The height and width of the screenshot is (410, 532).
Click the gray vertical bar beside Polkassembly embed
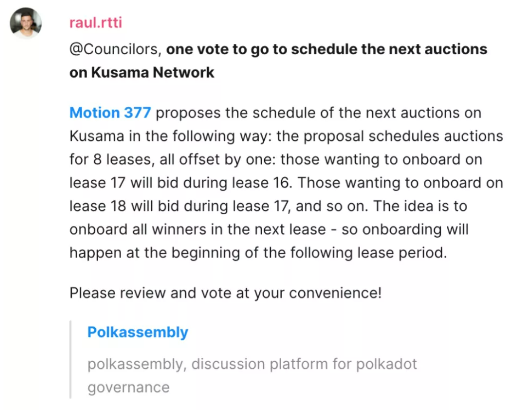[x=71, y=360]
